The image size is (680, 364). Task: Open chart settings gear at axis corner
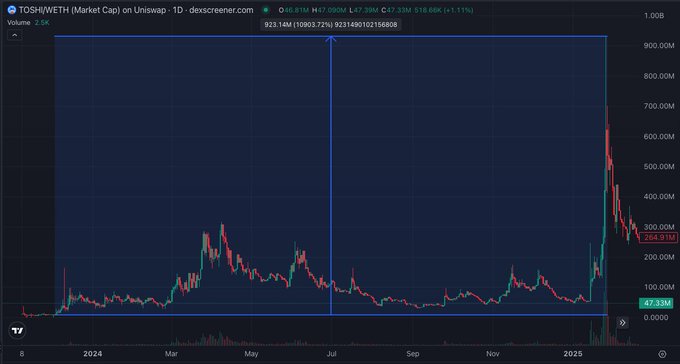click(662, 354)
